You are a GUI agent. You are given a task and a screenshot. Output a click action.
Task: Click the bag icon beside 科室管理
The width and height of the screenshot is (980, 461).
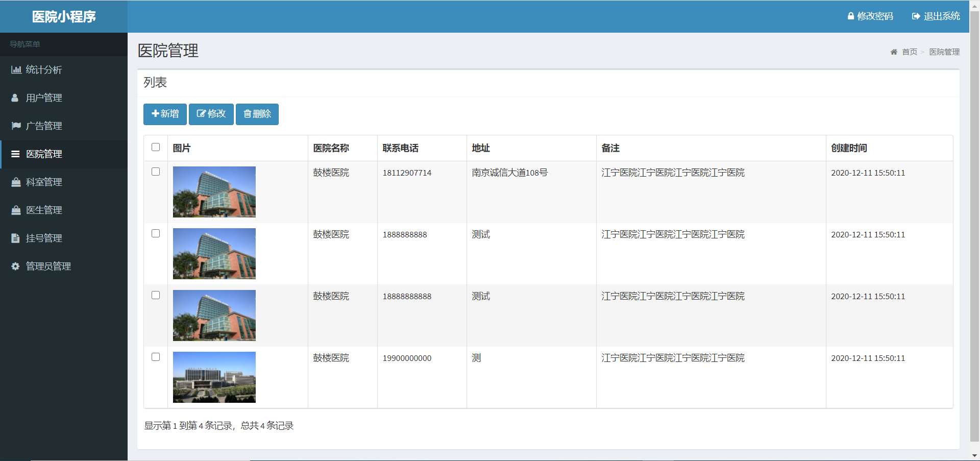(x=16, y=182)
